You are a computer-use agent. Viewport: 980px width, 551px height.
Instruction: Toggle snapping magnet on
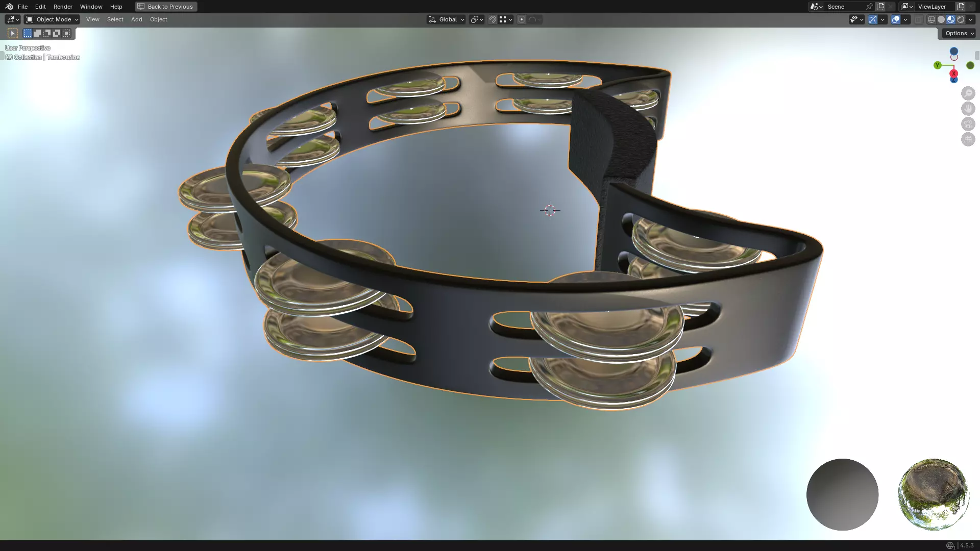(x=493, y=19)
